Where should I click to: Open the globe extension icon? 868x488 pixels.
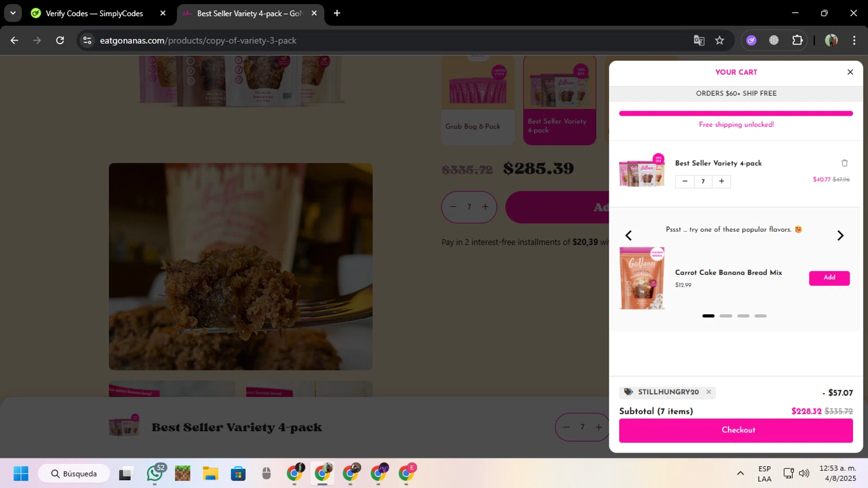click(x=774, y=41)
